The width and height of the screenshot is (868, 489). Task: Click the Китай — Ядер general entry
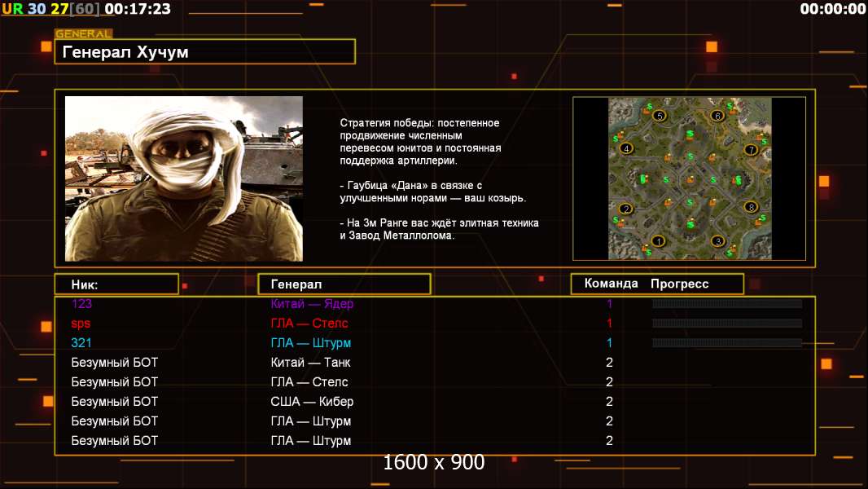coord(312,304)
